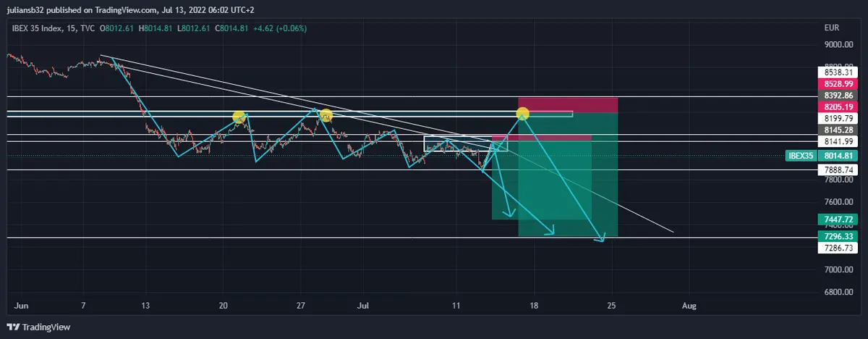
Task: Select the yellow circle marker near Jun 27
Action: [325, 114]
